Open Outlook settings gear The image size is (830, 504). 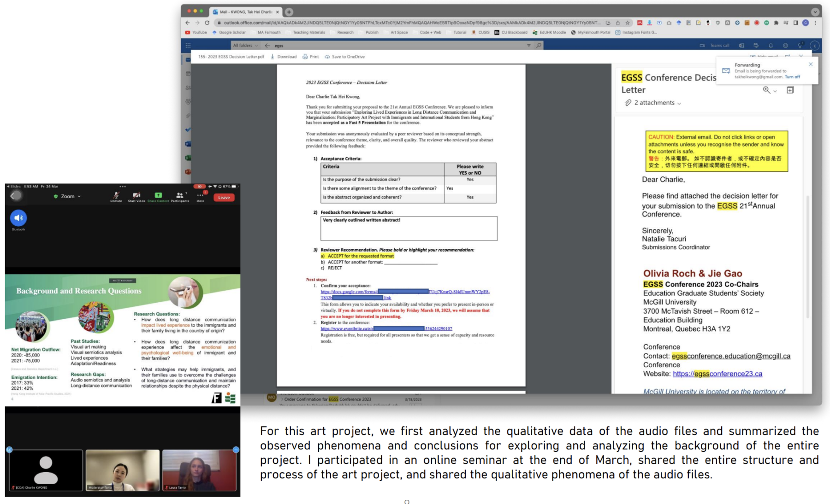point(785,46)
